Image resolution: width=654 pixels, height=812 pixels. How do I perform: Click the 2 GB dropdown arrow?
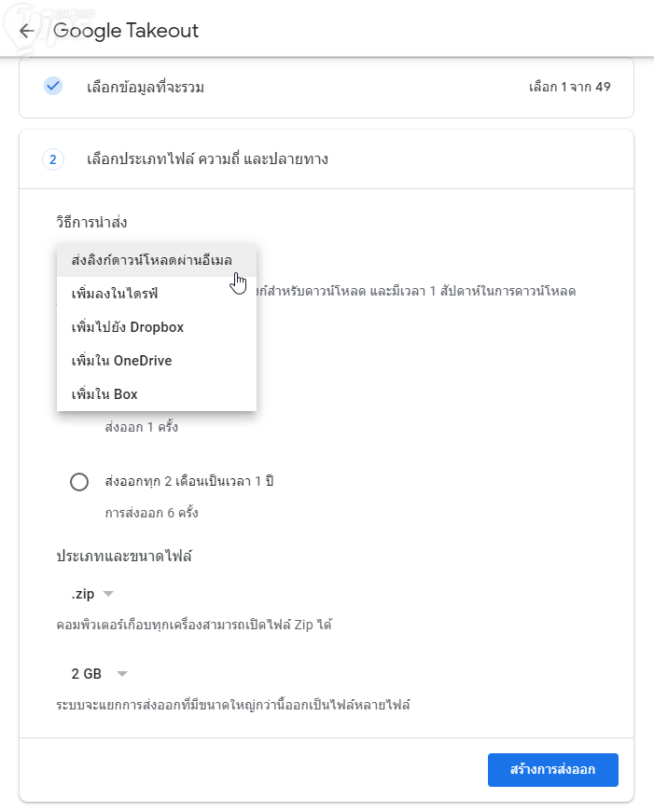tap(121, 673)
